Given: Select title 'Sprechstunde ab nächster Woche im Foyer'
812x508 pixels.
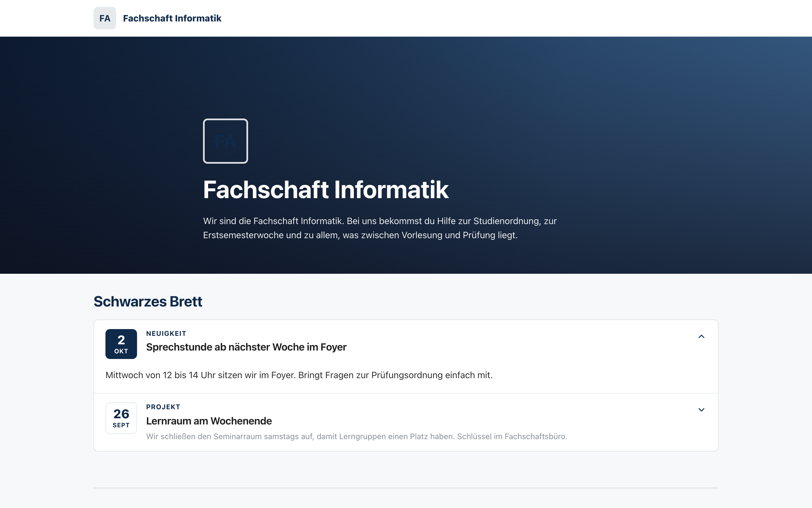Looking at the screenshot, I should [246, 347].
